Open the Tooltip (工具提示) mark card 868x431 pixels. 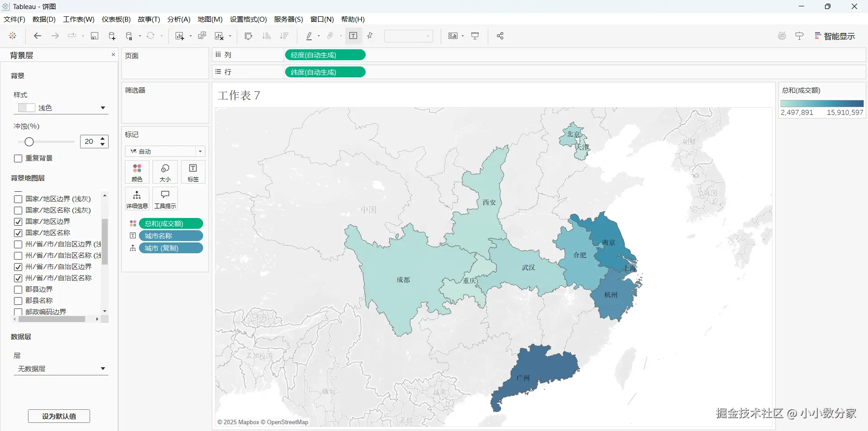(x=165, y=199)
